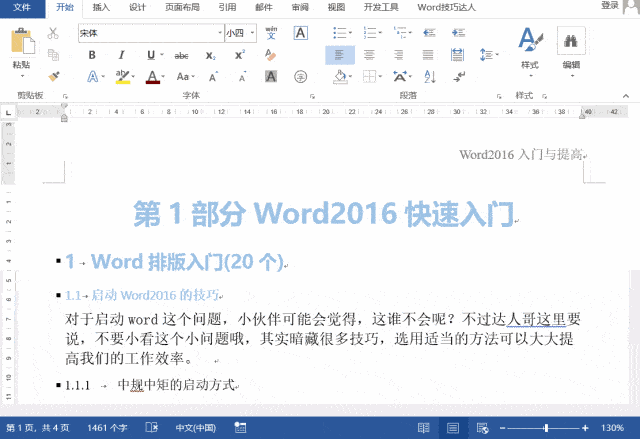The width and height of the screenshot is (640, 439).
Task: Click 登录 to sign in
Action: 610,5
